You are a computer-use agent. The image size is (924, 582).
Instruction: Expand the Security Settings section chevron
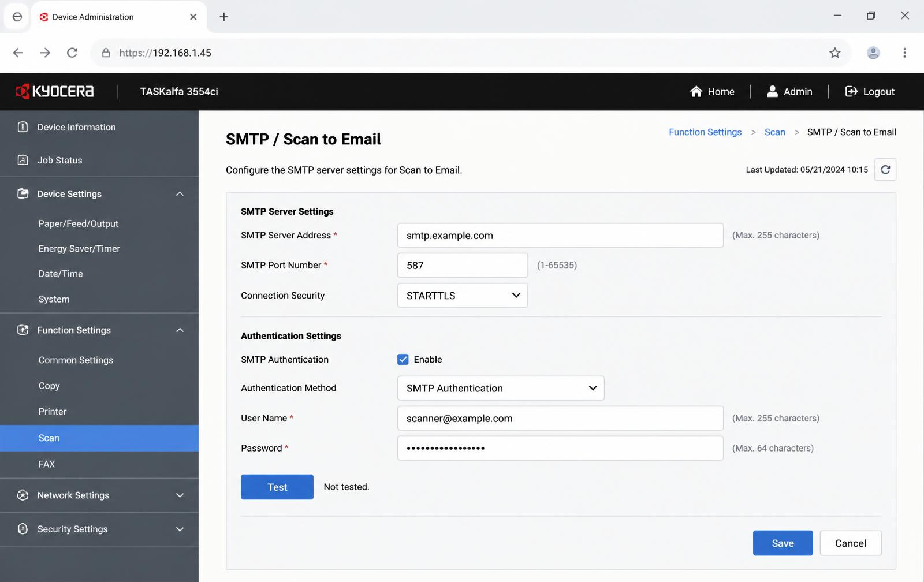[180, 529]
